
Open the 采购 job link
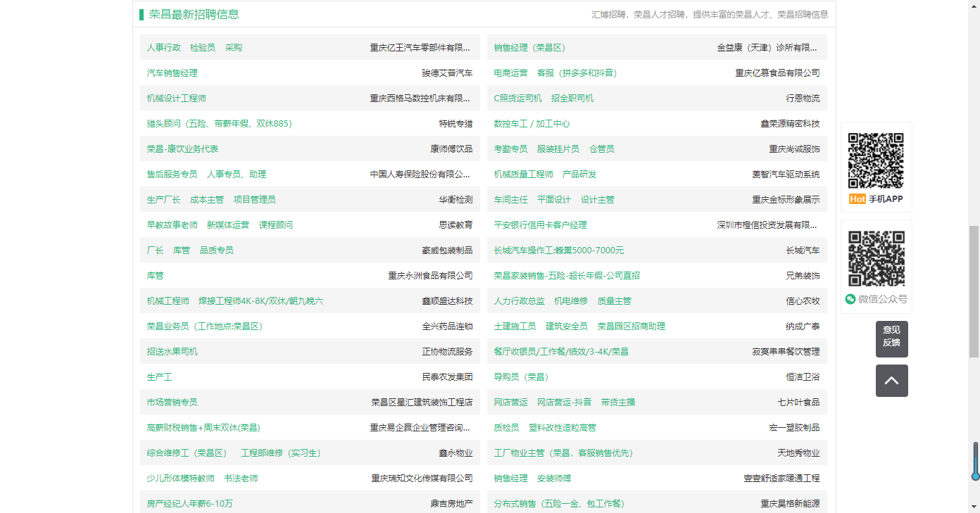[234, 48]
